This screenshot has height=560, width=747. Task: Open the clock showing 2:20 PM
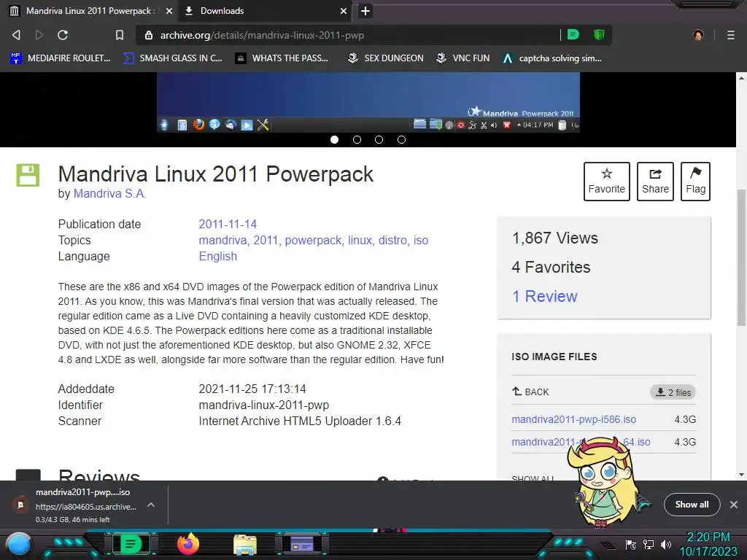click(708, 544)
